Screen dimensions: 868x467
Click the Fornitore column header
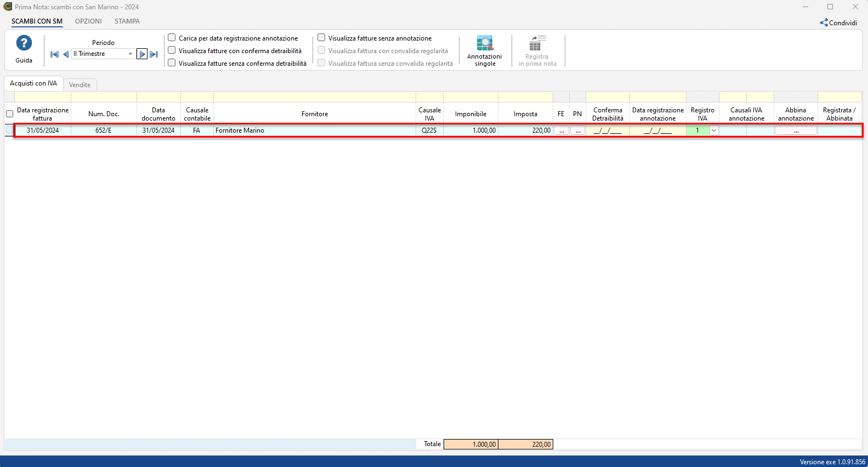click(315, 114)
